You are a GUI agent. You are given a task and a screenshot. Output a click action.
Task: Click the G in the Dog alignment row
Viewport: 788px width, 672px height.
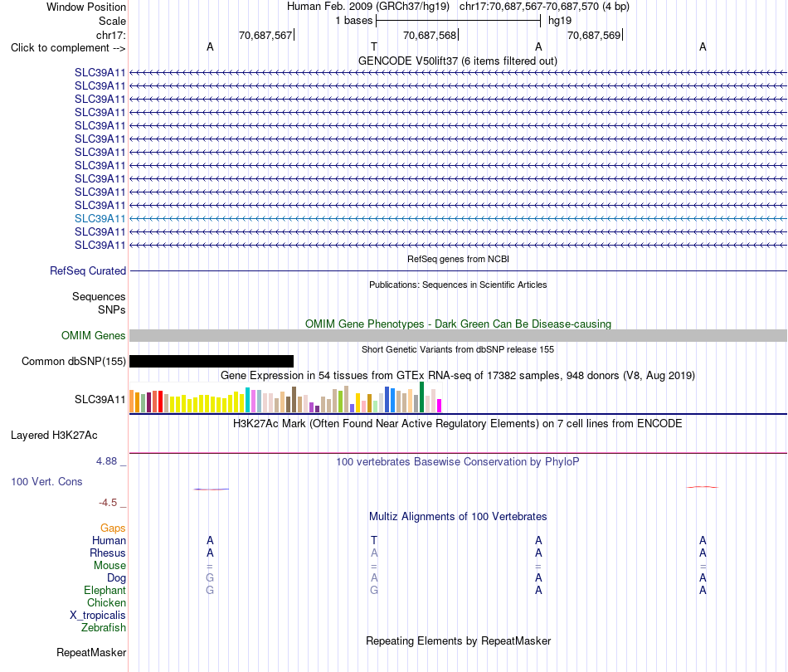click(210, 578)
